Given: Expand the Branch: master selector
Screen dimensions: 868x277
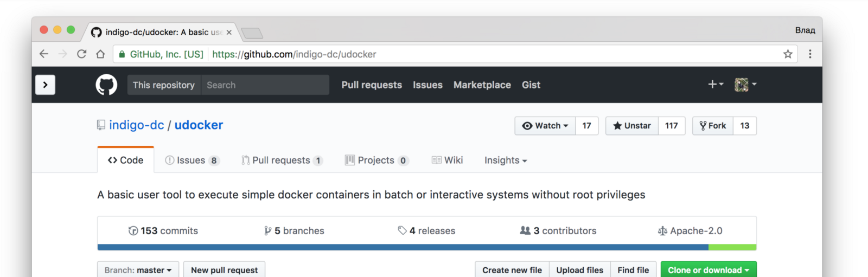Looking at the screenshot, I should [138, 270].
